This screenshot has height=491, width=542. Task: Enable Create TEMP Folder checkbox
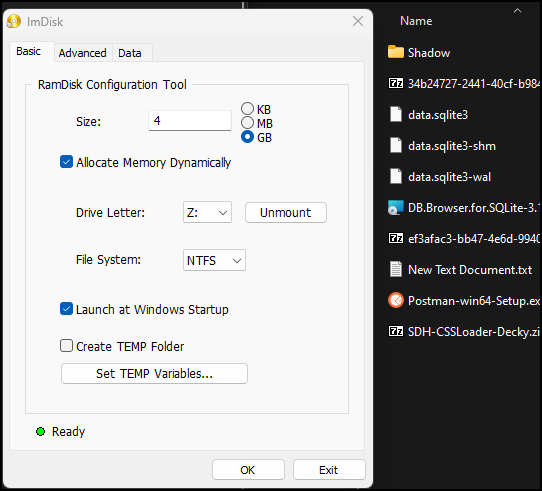point(66,346)
